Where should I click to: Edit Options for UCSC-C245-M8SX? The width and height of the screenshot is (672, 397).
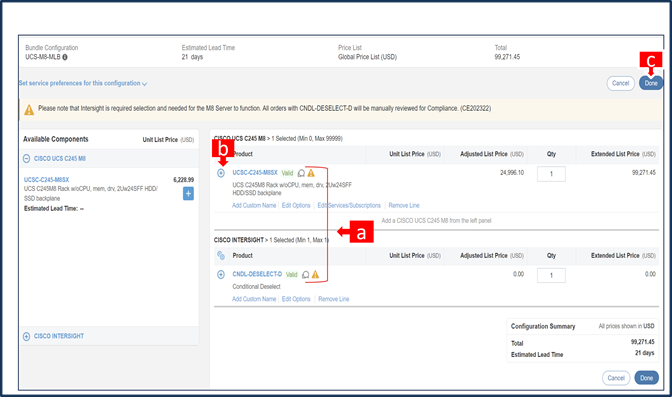pos(296,205)
